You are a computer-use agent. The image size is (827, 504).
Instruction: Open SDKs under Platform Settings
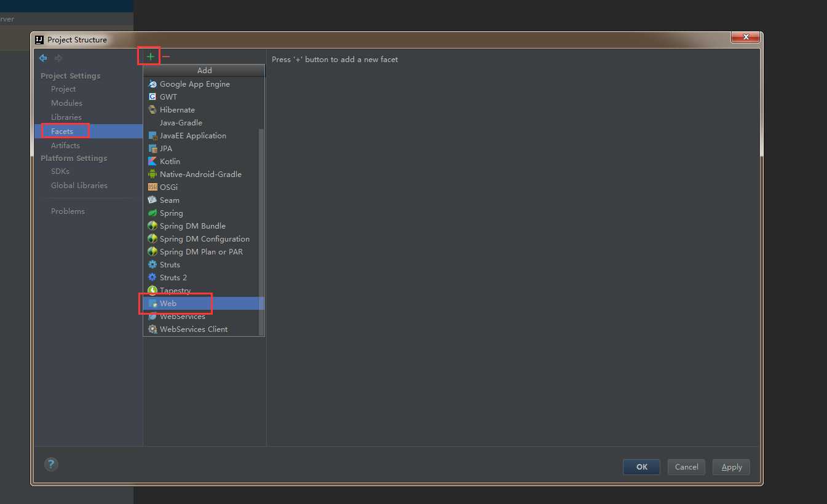pos(60,171)
